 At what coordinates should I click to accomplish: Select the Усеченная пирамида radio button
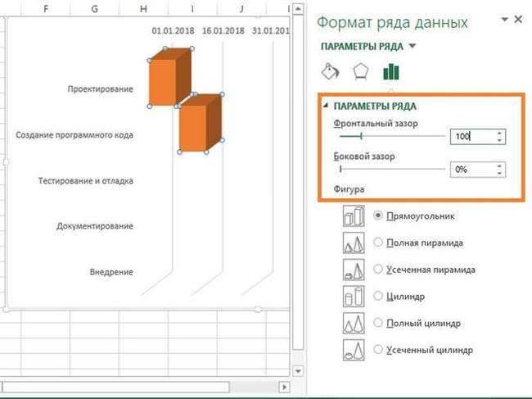click(x=378, y=269)
